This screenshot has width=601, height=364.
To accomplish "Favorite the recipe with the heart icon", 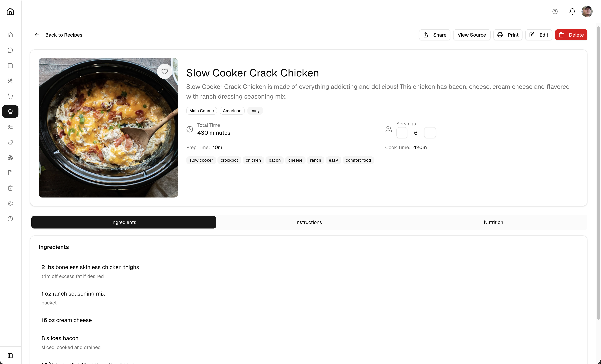I will point(165,71).
